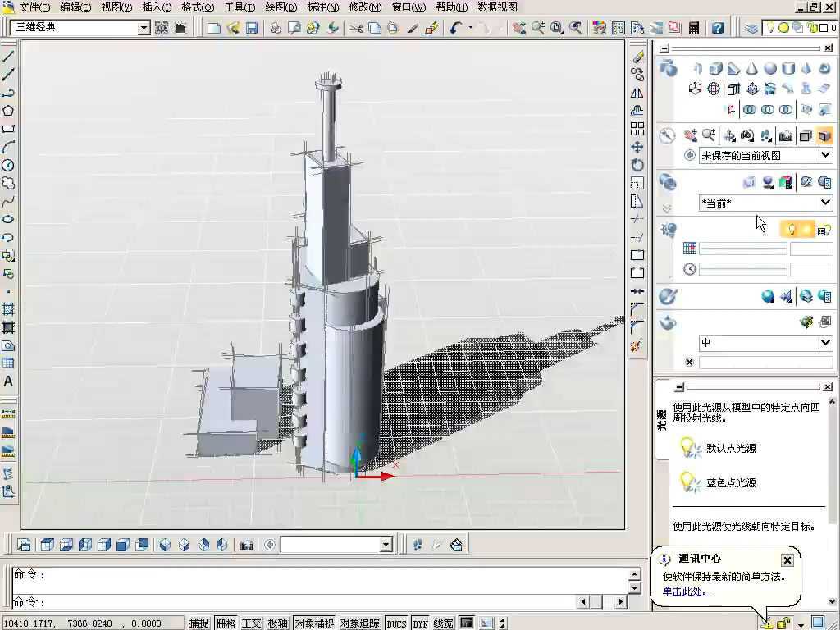The width and height of the screenshot is (840, 630).
Task: Open the 三维经典 workspace dropdown
Action: pos(144,28)
